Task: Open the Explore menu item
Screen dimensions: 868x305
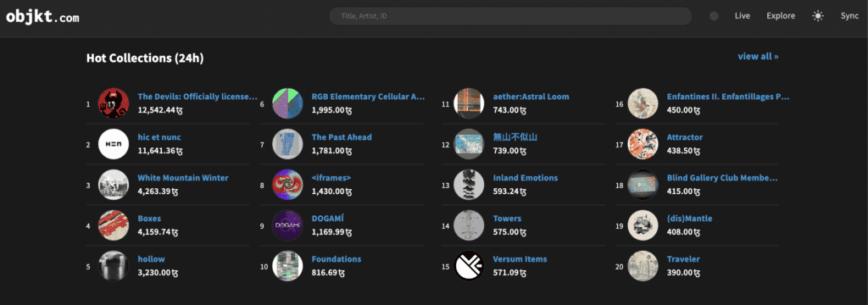Action: click(781, 16)
